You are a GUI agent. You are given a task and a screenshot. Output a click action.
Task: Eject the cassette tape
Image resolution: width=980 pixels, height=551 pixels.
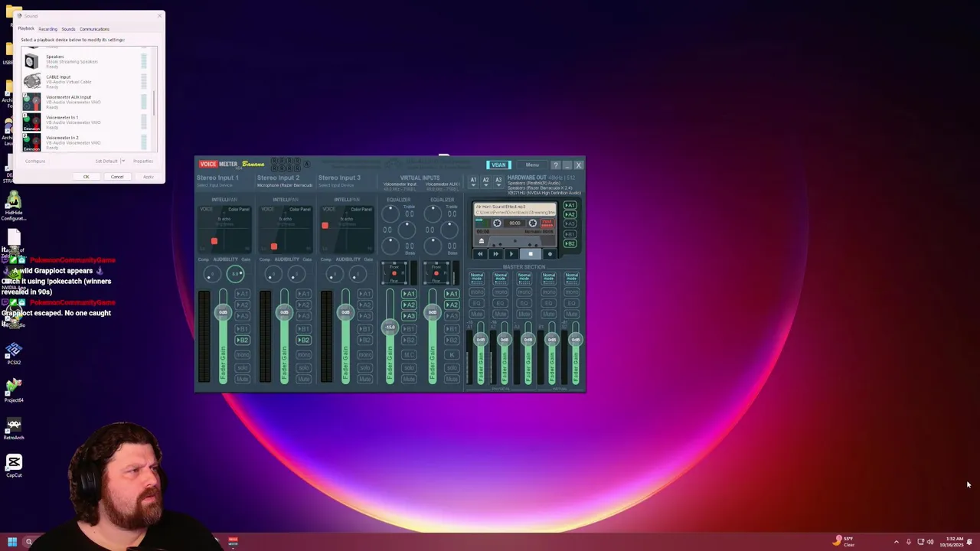(x=482, y=241)
